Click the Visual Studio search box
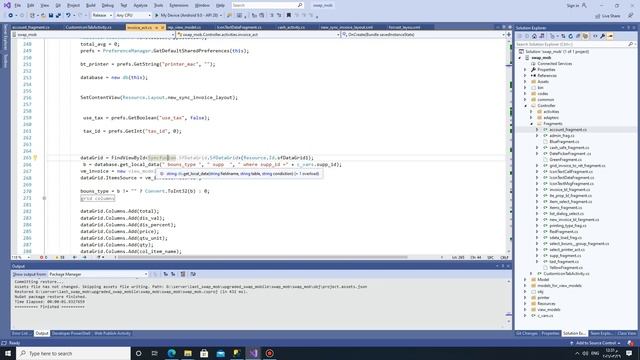 click(267, 5)
